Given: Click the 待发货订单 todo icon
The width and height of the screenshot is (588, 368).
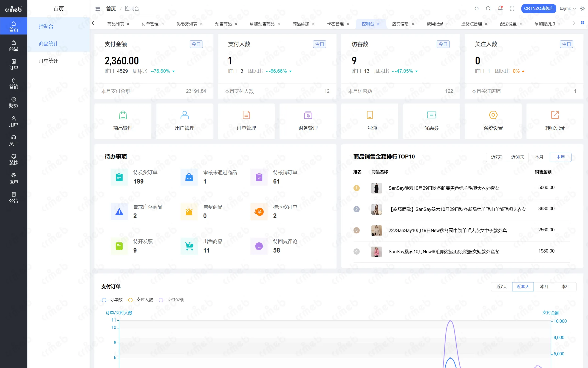Looking at the screenshot, I should (119, 177).
